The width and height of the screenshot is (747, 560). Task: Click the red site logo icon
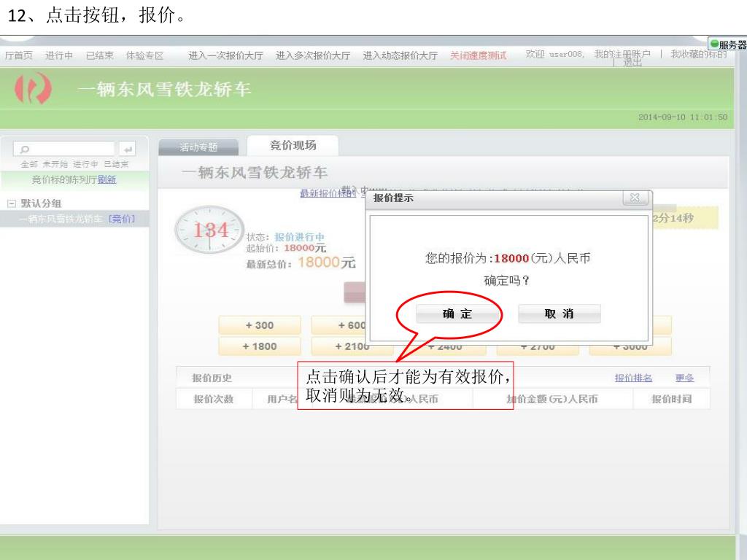(x=32, y=88)
